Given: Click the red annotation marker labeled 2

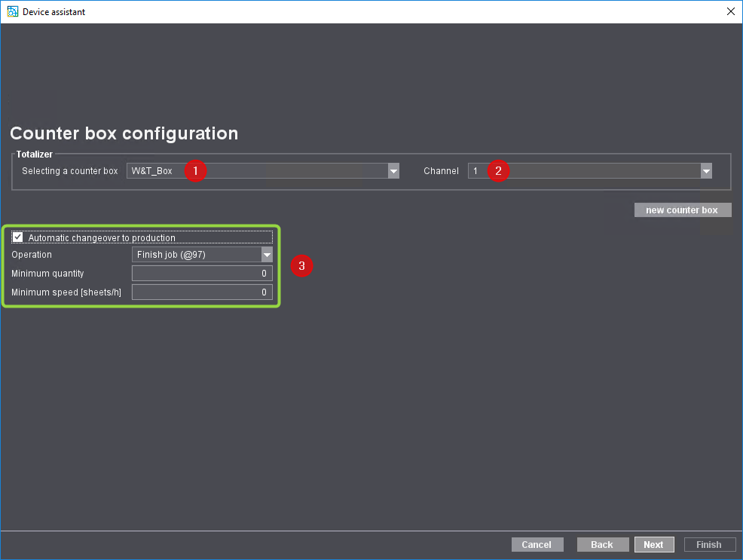Looking at the screenshot, I should (x=498, y=171).
